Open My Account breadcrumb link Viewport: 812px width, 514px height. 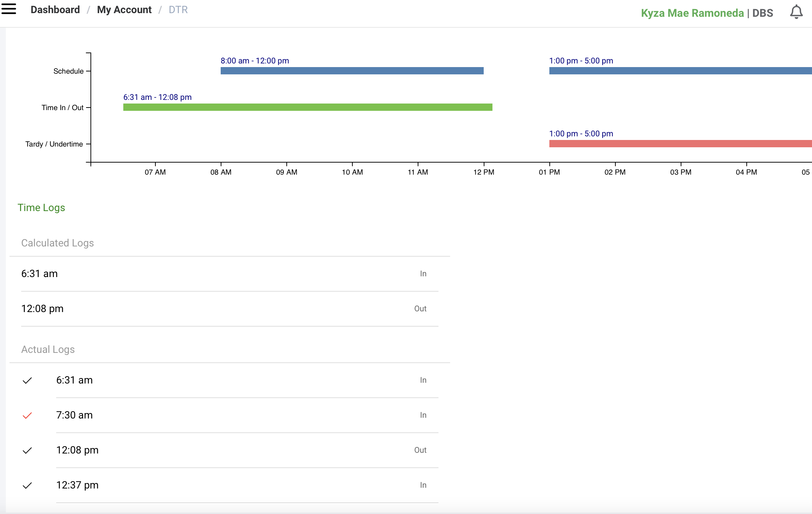click(x=124, y=10)
